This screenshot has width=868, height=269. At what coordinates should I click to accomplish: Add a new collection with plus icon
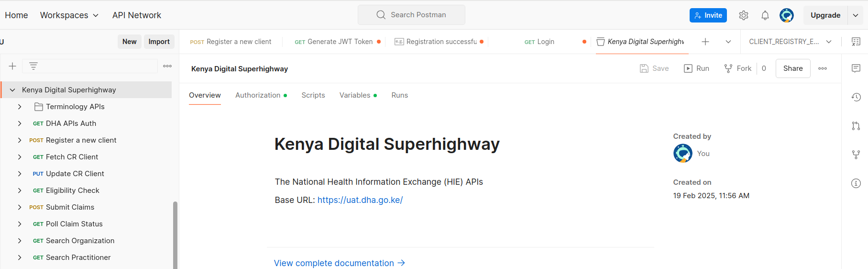click(13, 66)
